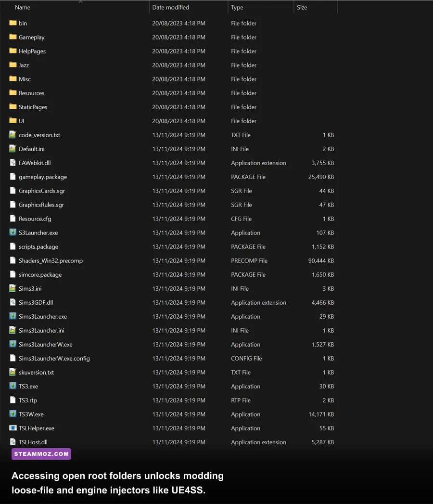Viewport: 433px width, 504px height.
Task: Select the Default.ini file icon
Action: 13,148
